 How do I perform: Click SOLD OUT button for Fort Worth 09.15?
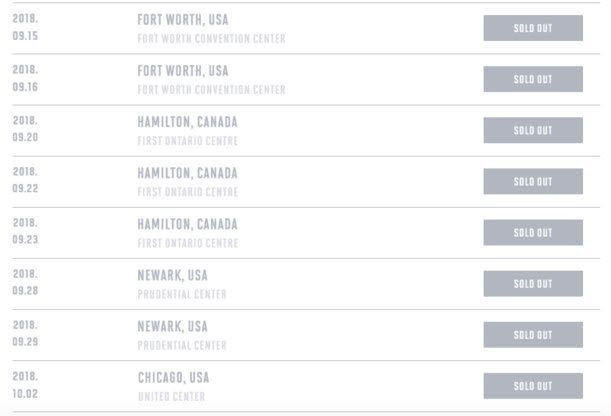click(532, 28)
